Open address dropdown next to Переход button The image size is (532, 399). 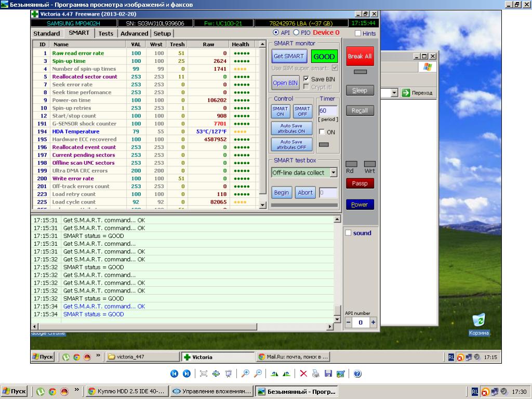(x=394, y=93)
